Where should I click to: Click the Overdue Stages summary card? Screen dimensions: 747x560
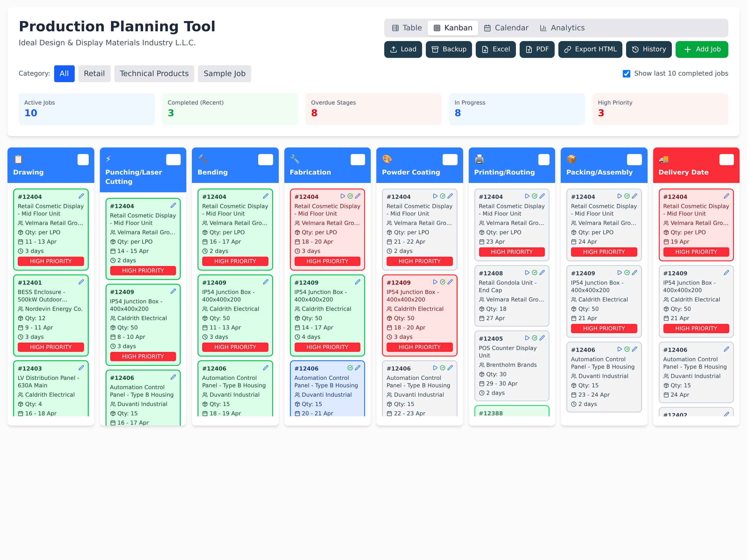pos(373,109)
